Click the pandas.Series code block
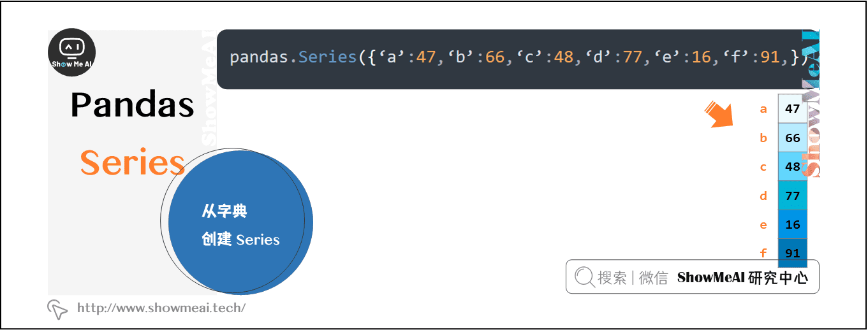Screen dimensions: 868x330 click(518, 59)
